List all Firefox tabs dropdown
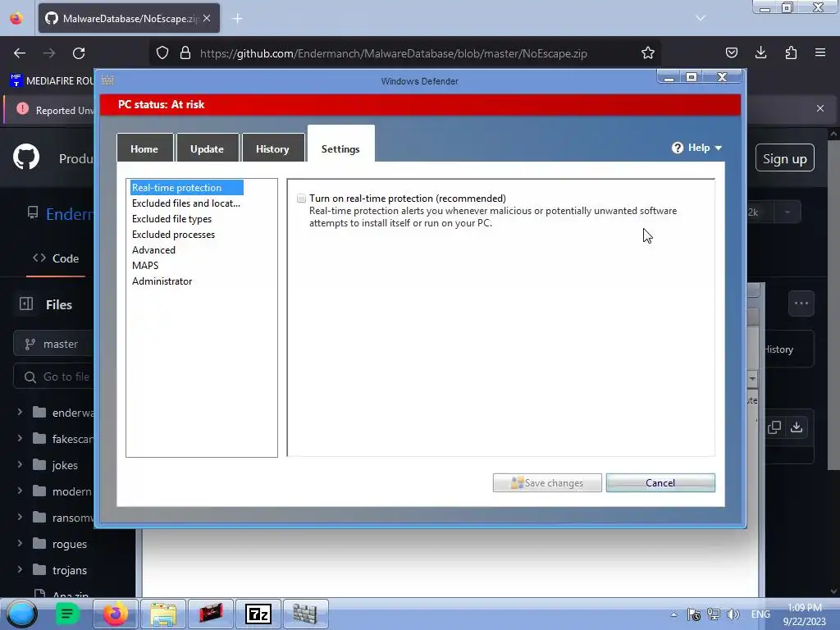The image size is (840, 630). click(x=701, y=18)
